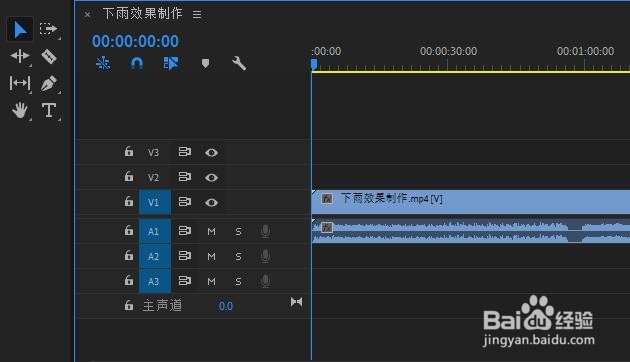Toggle lock on track A3
This screenshot has width=630, height=362.
pyautogui.click(x=129, y=280)
